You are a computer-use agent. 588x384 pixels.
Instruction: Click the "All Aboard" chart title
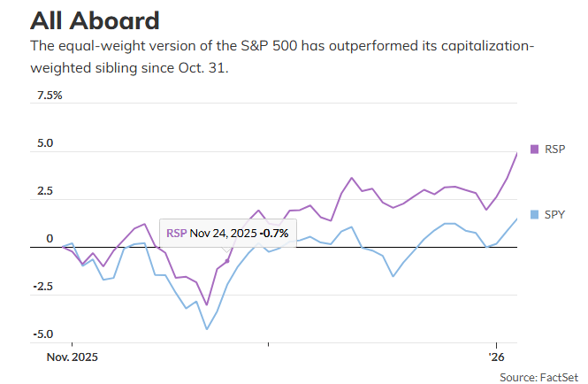(x=95, y=20)
